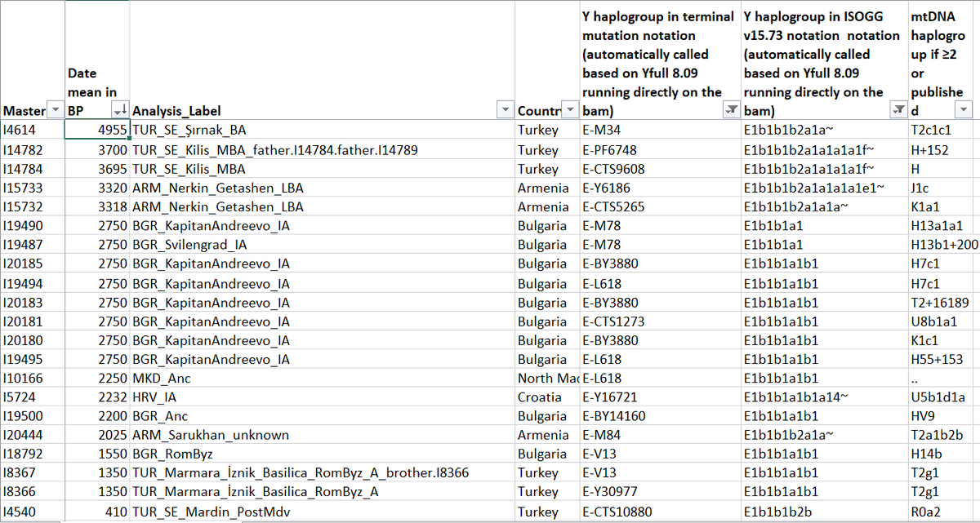Select the E-M34 haplogroup cell
The image size is (980, 523).
(x=660, y=130)
